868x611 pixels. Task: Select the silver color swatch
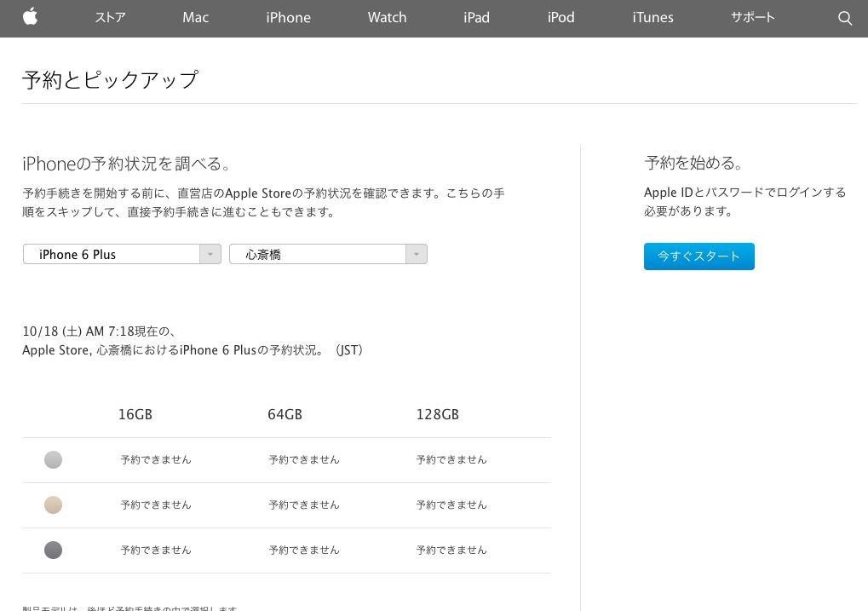coord(53,460)
